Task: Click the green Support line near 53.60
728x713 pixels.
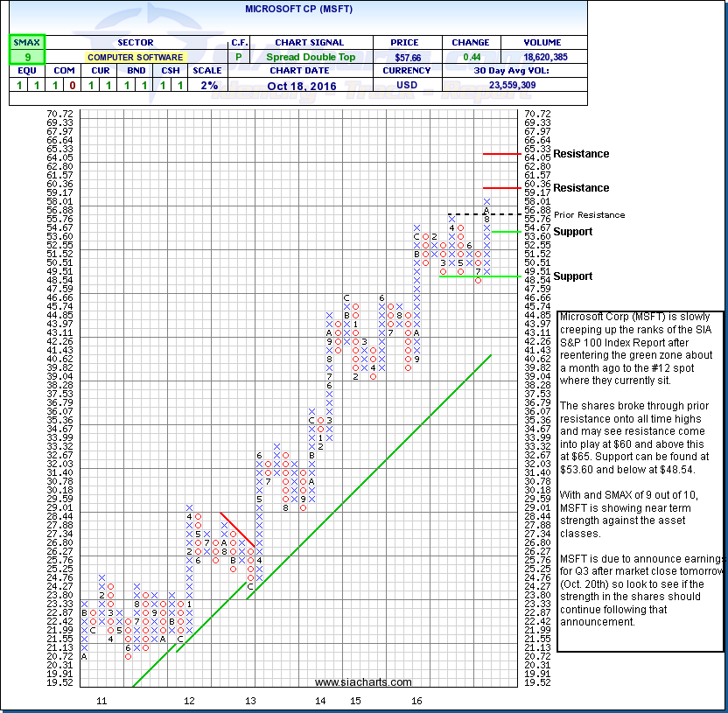Action: point(501,232)
